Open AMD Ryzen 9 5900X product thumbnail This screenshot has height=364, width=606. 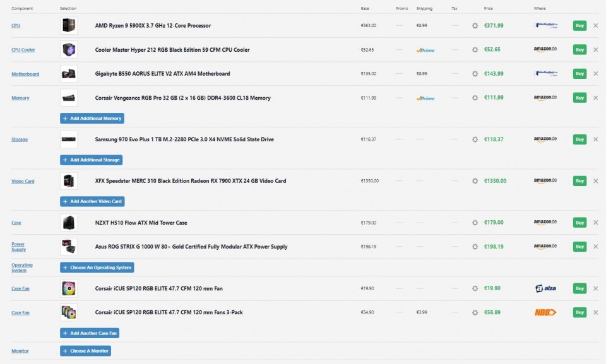69,25
